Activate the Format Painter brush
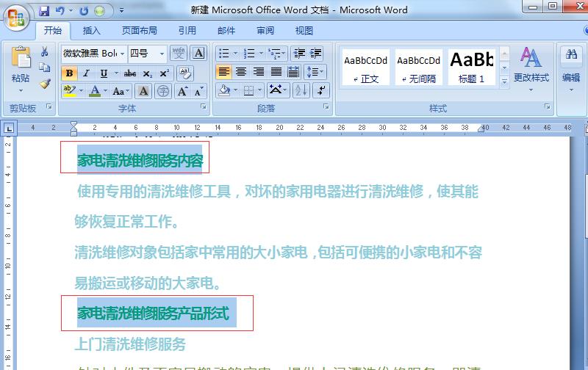This screenshot has height=370, width=588. point(46,83)
